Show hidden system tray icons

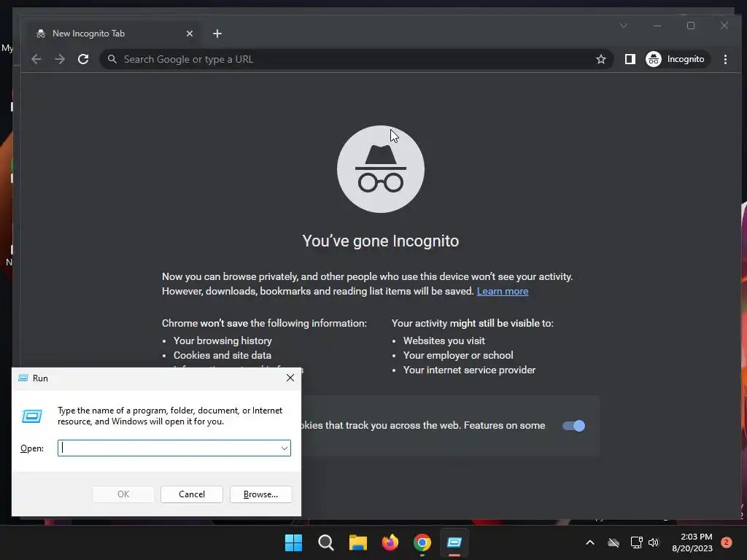(x=589, y=542)
